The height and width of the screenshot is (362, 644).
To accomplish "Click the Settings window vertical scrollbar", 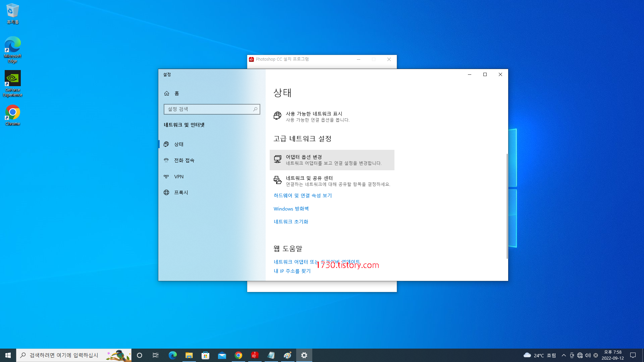I will click(x=507, y=206).
